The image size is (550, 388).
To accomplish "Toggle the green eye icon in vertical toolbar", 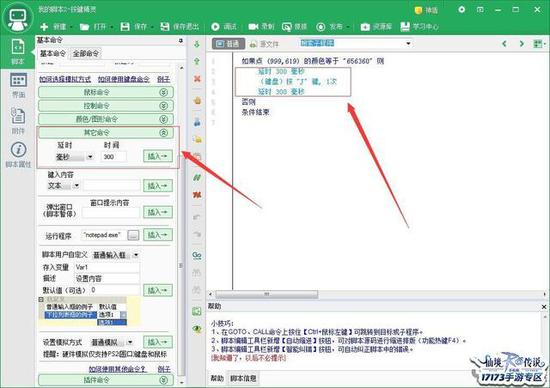I will [197, 329].
